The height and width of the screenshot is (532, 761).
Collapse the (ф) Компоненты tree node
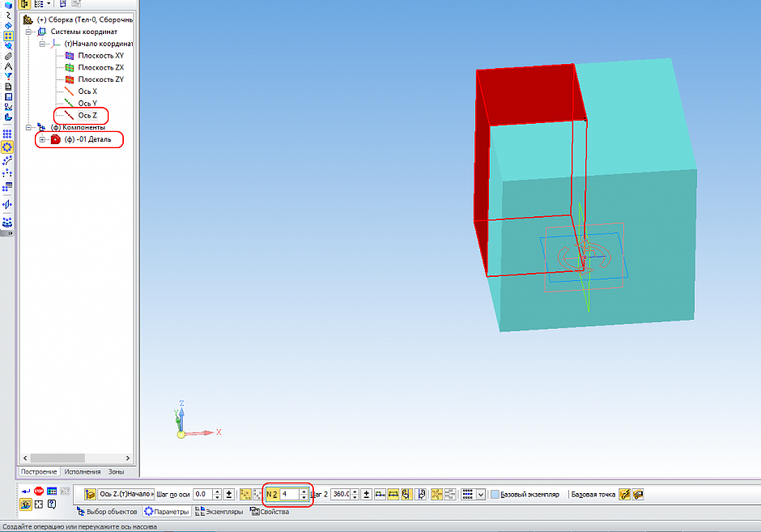tap(28, 127)
